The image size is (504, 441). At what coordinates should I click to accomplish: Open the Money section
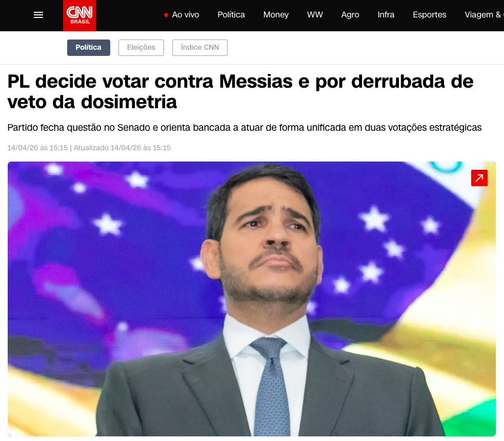click(276, 15)
